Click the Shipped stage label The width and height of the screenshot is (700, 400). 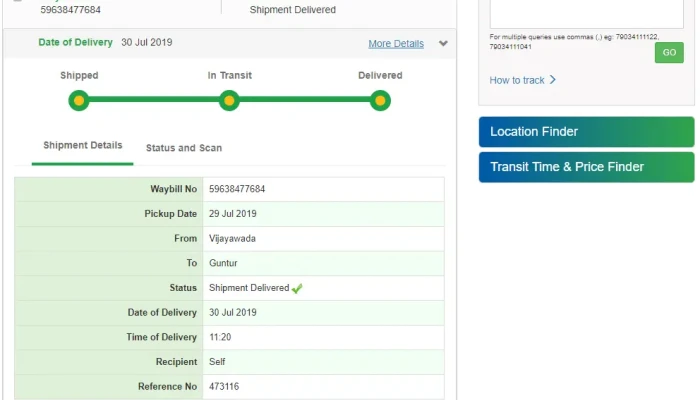click(x=79, y=75)
